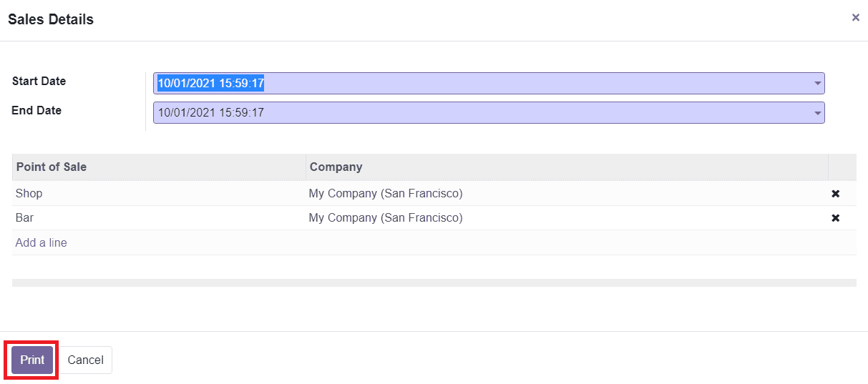Delete the Bar row with its X icon

835,218
